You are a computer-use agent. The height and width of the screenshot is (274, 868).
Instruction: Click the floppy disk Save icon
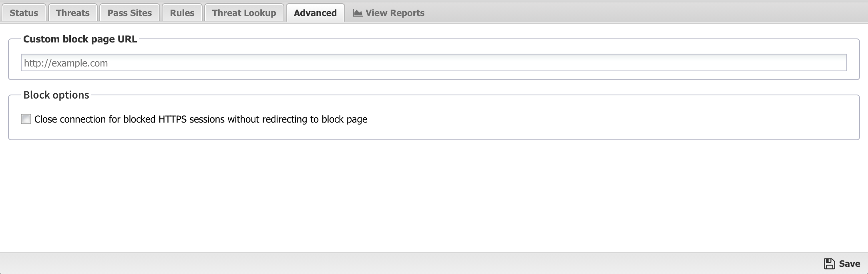829,264
